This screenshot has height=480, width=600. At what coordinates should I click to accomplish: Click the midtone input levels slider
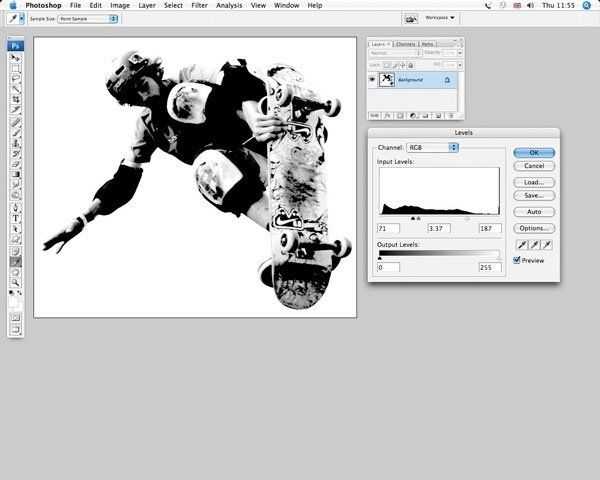418,217
